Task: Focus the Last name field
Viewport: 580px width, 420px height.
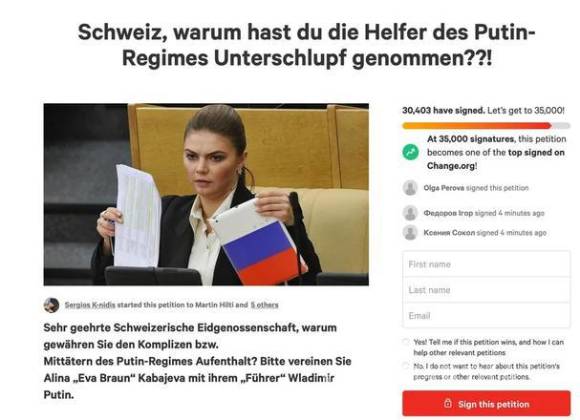Action: pyautogui.click(x=486, y=290)
